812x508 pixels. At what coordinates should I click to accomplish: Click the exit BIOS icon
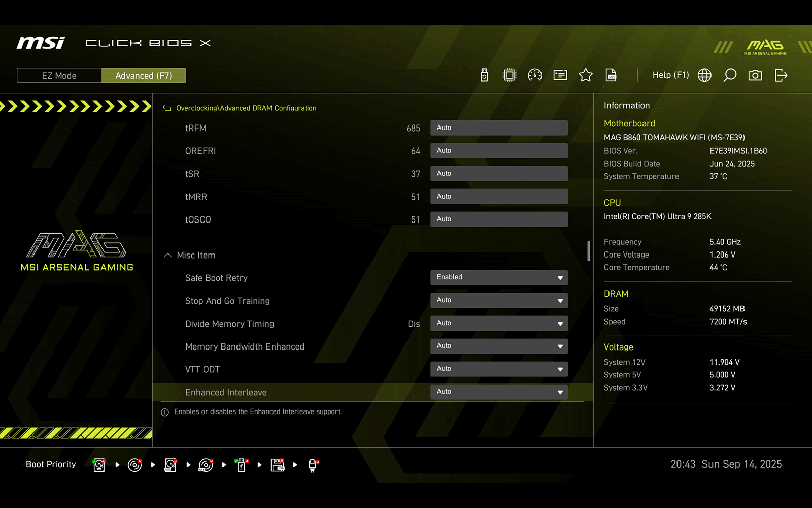[x=781, y=75]
